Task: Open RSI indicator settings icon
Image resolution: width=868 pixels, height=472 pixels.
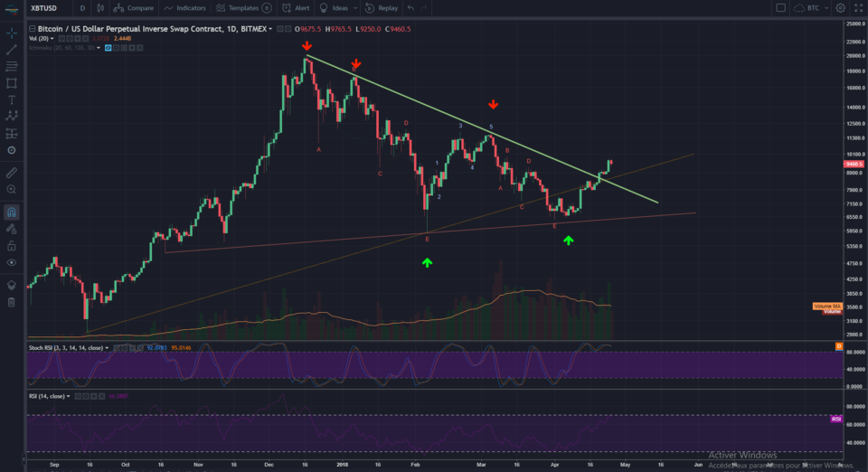Action: click(86, 396)
